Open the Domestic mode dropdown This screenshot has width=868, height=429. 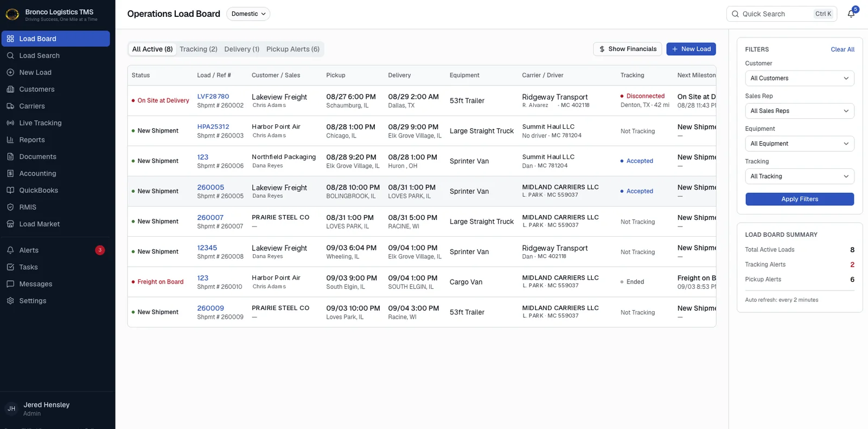tap(248, 14)
